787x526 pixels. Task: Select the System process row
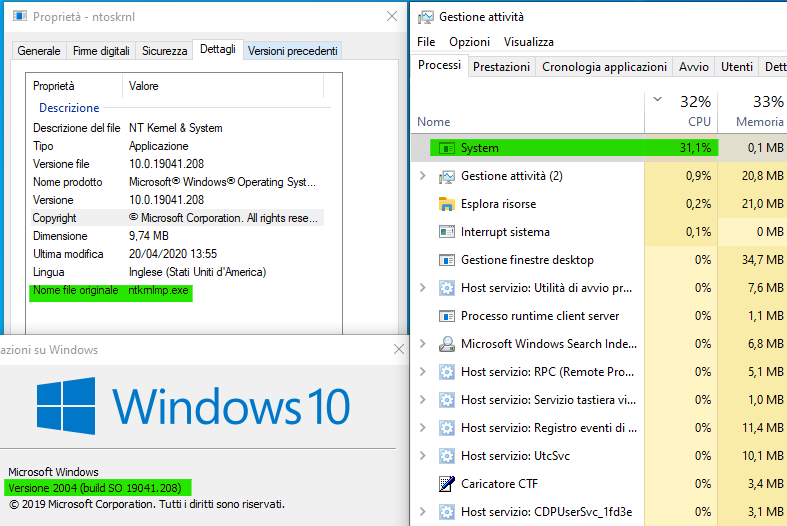[599, 148]
